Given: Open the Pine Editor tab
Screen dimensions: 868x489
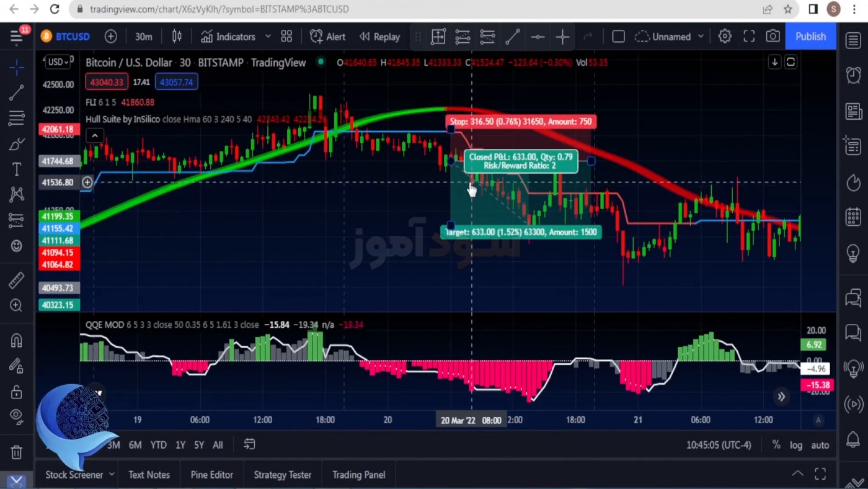Looking at the screenshot, I should 211,475.
